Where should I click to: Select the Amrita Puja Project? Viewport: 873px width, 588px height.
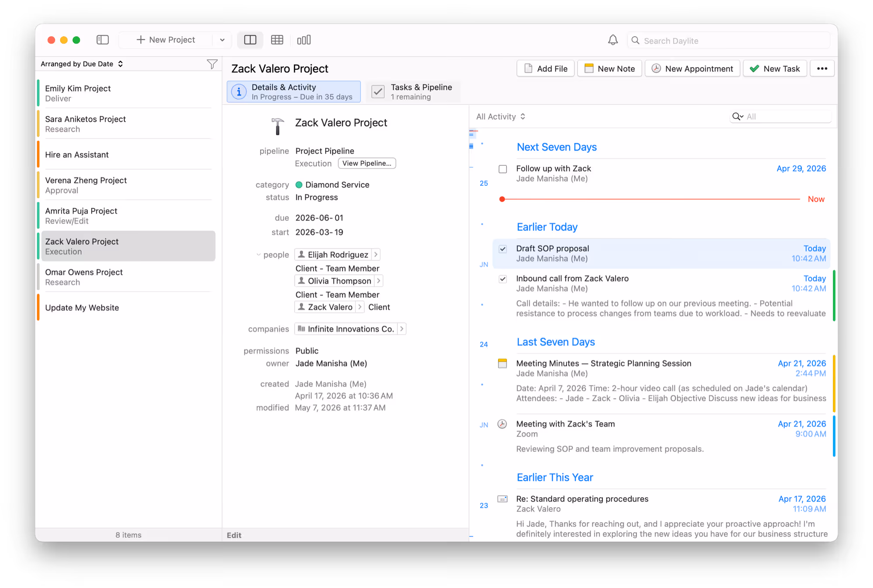coord(128,215)
